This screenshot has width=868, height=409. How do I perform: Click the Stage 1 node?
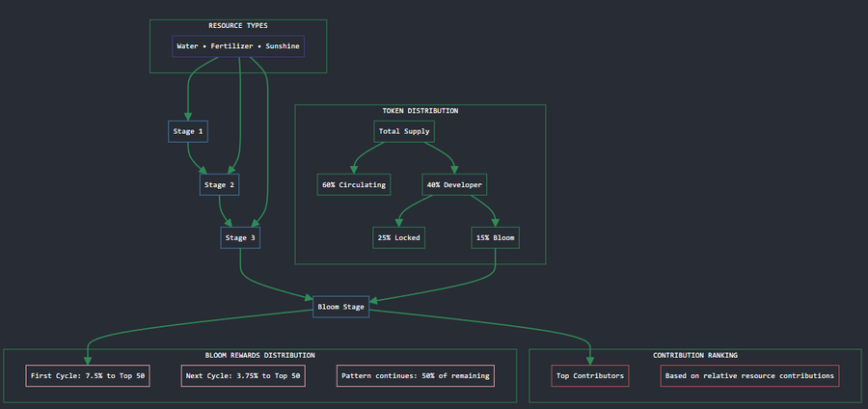188,131
